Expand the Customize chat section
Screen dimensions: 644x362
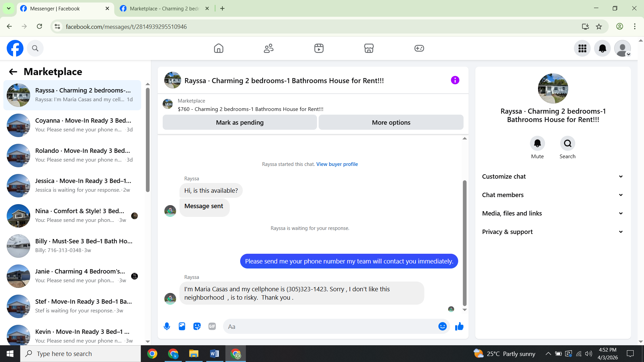[553, 177]
